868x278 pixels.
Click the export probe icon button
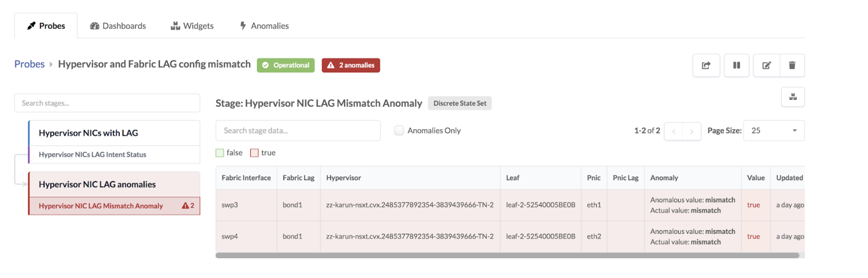click(x=706, y=65)
